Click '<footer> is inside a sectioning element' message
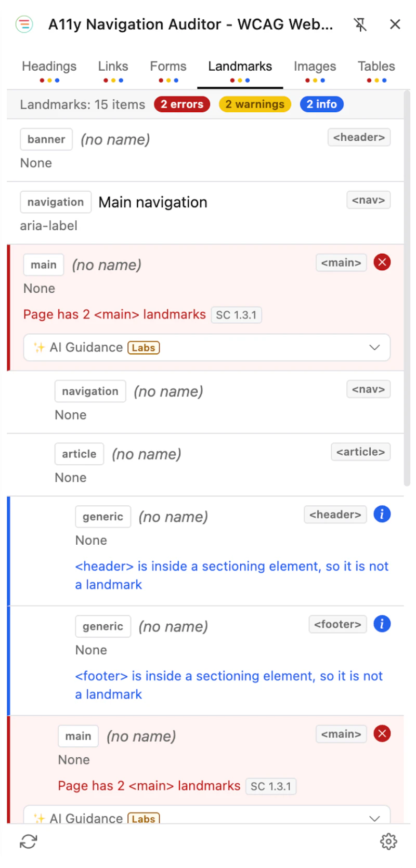The width and height of the screenshot is (416, 868). click(229, 685)
